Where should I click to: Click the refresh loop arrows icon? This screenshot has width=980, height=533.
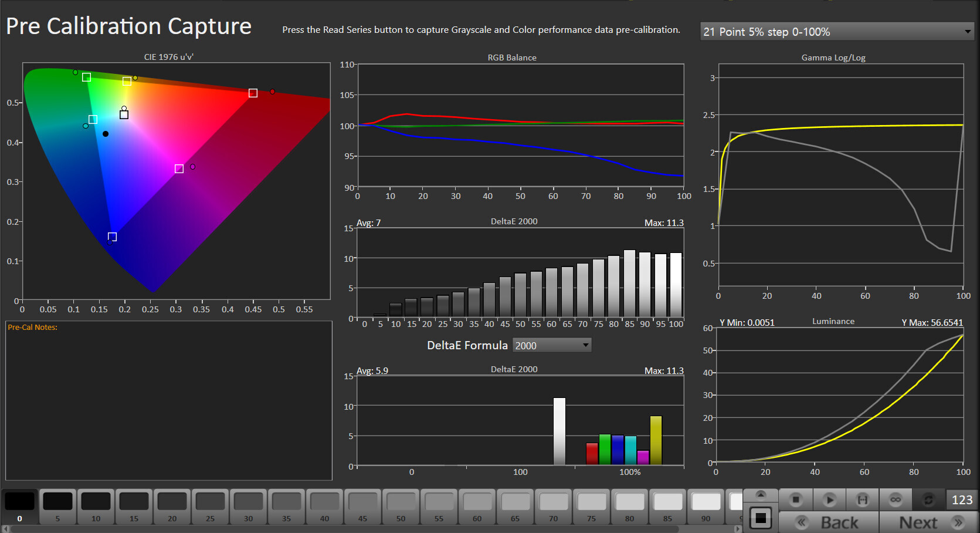coord(928,500)
